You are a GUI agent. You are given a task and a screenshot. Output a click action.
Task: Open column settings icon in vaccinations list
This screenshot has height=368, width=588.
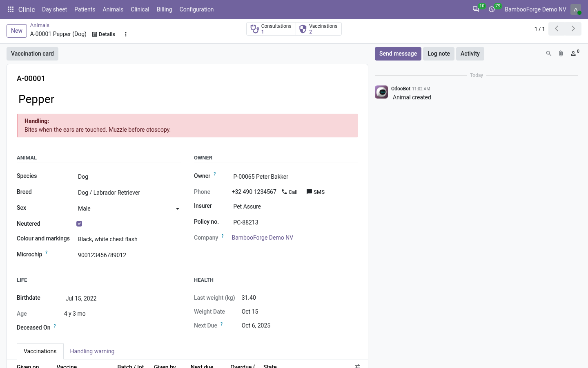coord(357,366)
